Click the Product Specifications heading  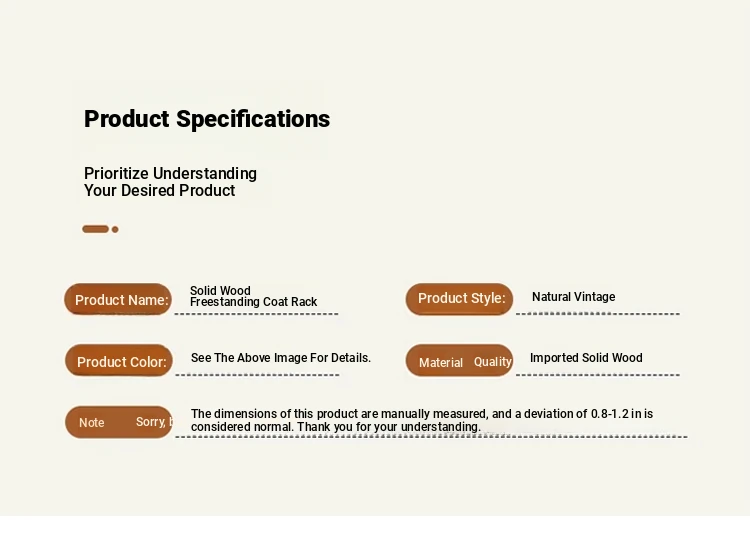tap(207, 119)
